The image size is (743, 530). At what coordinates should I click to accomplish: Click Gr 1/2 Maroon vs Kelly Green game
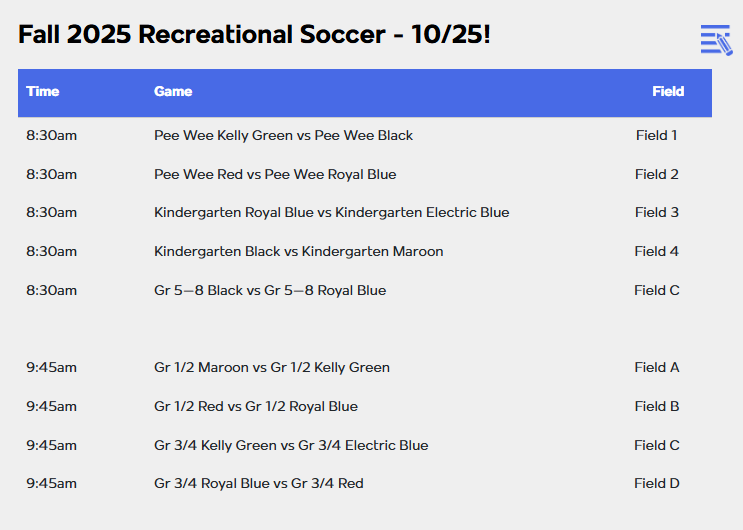coord(272,368)
